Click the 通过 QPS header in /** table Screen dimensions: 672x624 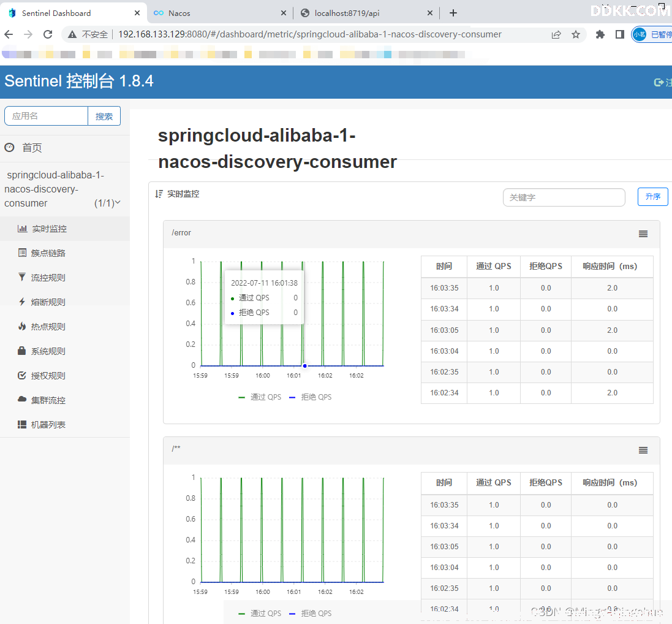pos(494,483)
